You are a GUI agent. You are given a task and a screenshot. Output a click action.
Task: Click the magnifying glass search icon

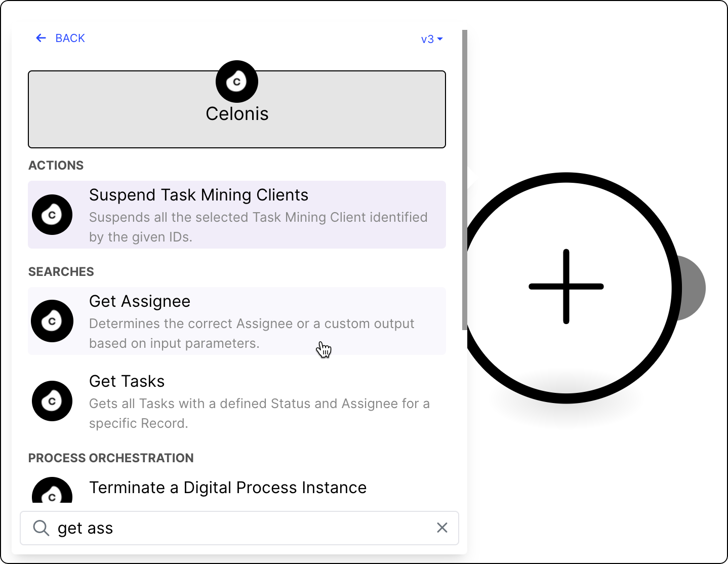coord(41,528)
